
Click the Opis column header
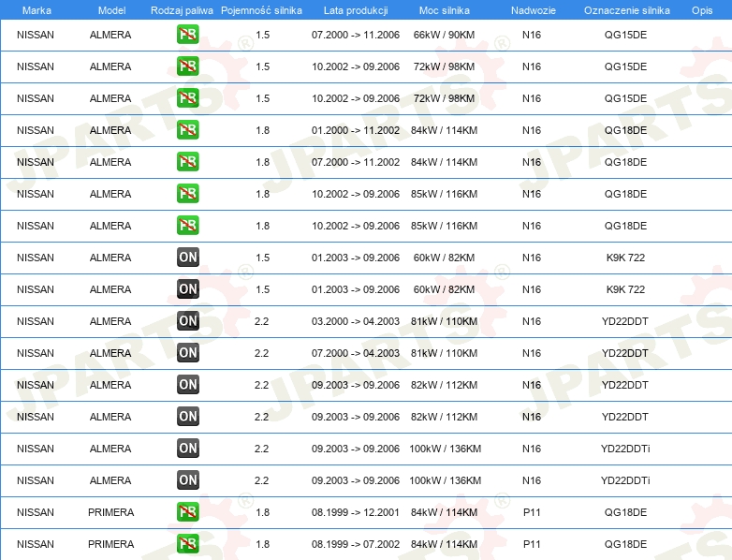(702, 10)
